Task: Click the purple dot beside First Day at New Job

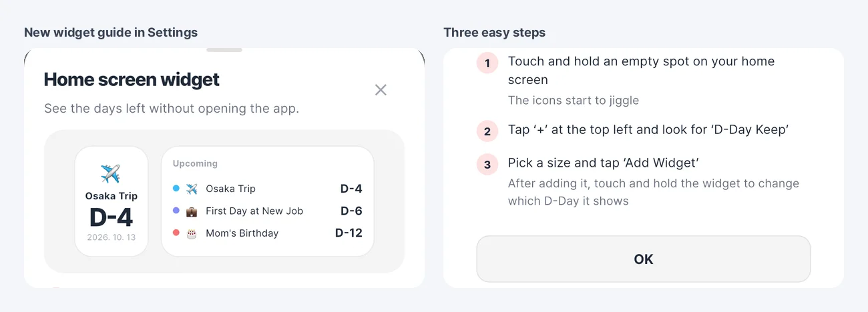Action: [176, 211]
